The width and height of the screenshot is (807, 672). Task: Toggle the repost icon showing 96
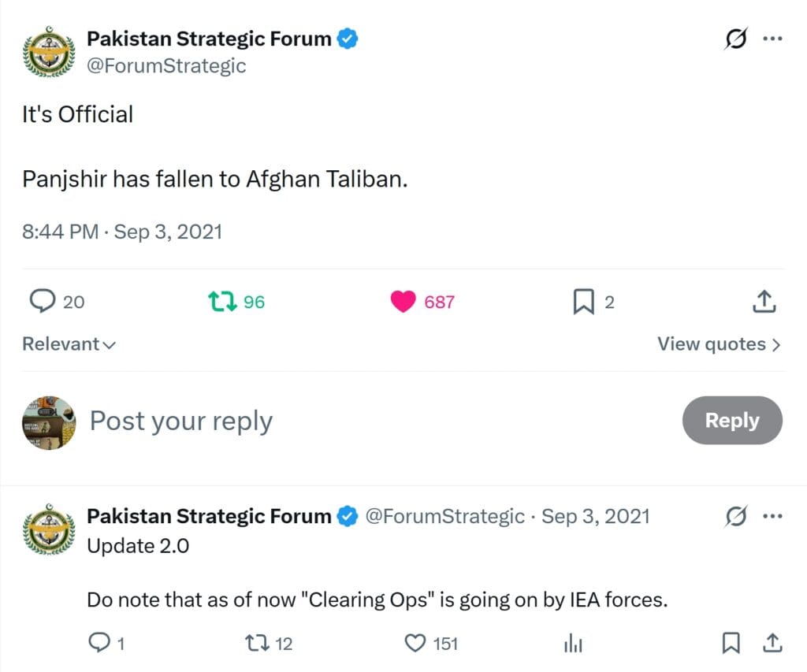tap(223, 301)
